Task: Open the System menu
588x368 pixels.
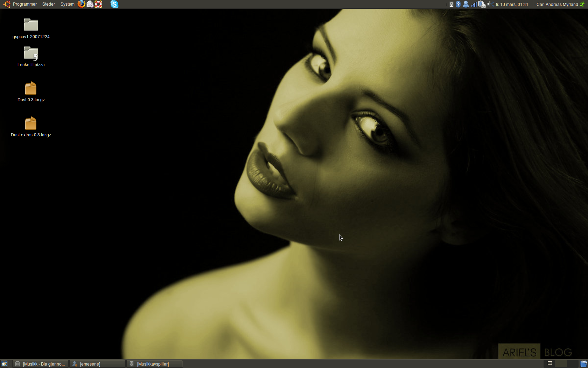Action: pos(67,4)
